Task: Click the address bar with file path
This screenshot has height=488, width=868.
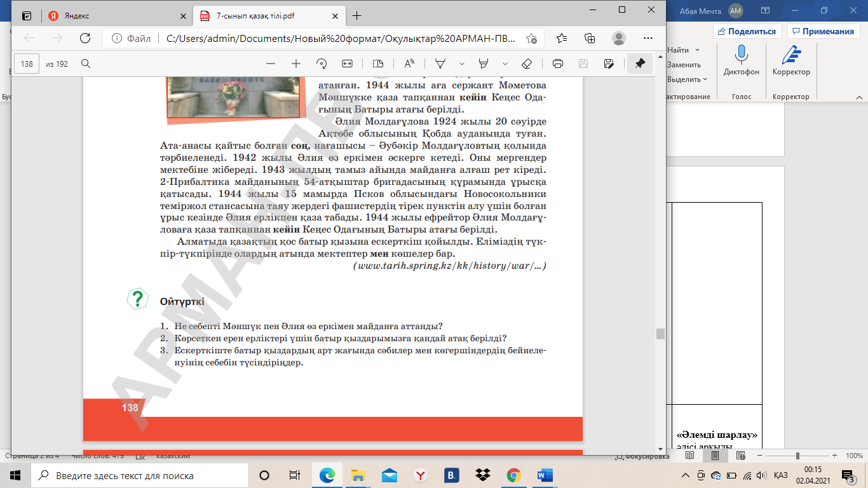Action: click(x=342, y=38)
